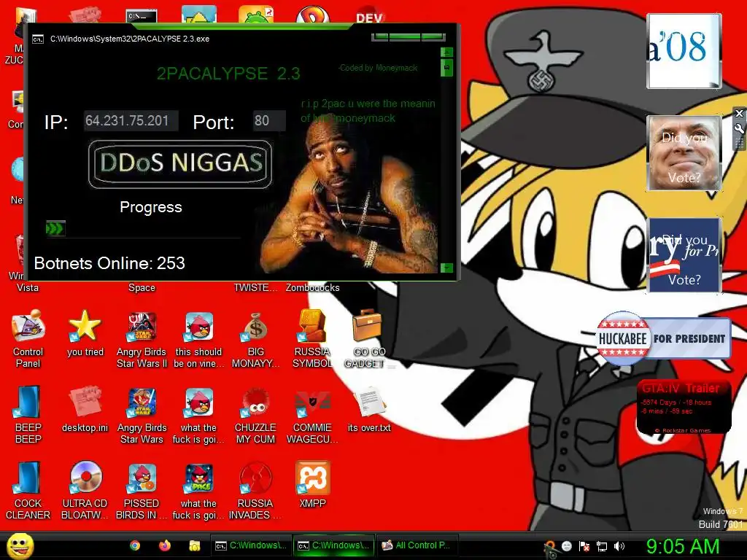Open the Control Panel desktop icon
Viewport: 747px width, 560px height.
point(28,338)
